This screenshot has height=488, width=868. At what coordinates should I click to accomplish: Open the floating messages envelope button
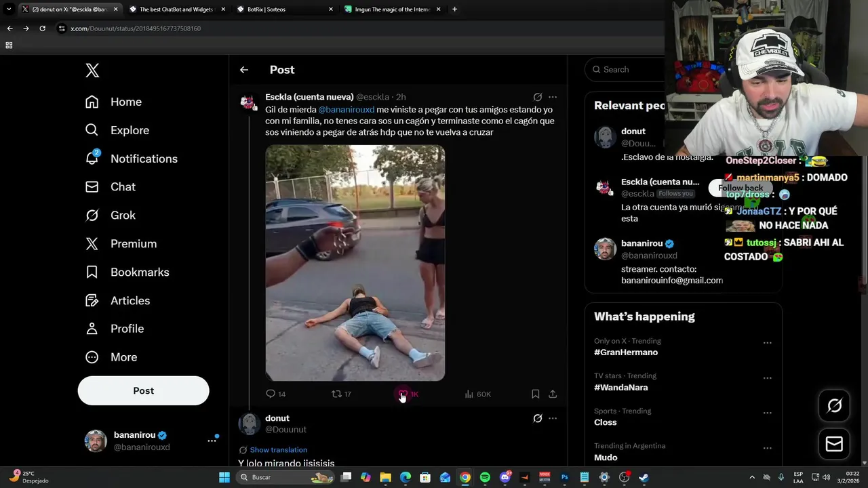[x=834, y=444]
